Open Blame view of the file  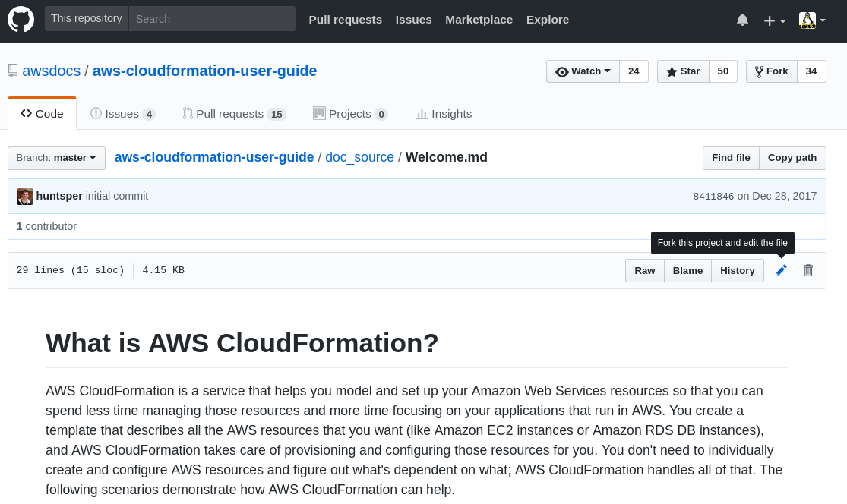(687, 271)
